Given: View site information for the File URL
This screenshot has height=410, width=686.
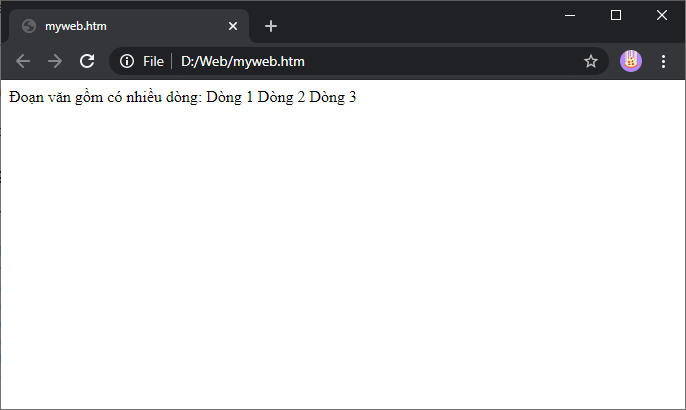Looking at the screenshot, I should coord(127,61).
